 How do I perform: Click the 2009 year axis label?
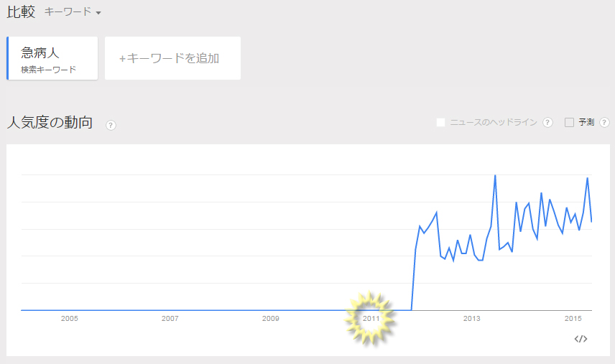point(271,318)
